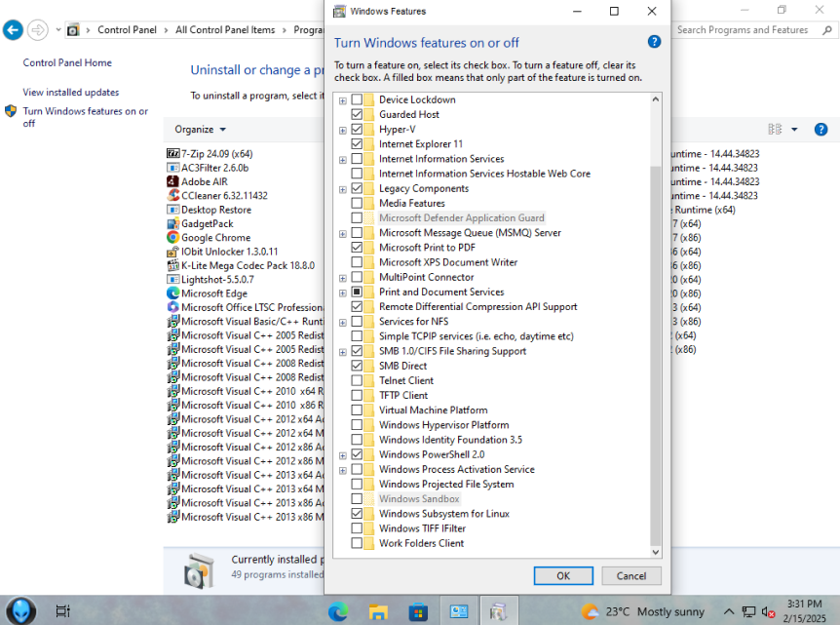
Task: Click the search magnifier icon in Control Panel
Action: click(827, 30)
